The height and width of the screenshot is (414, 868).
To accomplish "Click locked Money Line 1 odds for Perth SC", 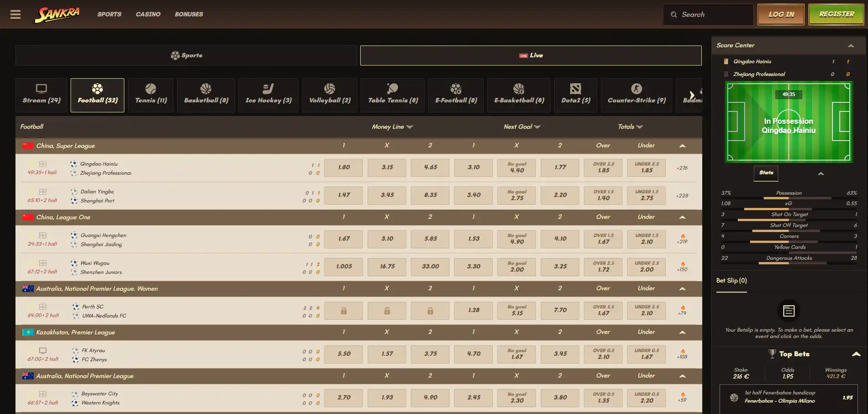I will click(344, 311).
